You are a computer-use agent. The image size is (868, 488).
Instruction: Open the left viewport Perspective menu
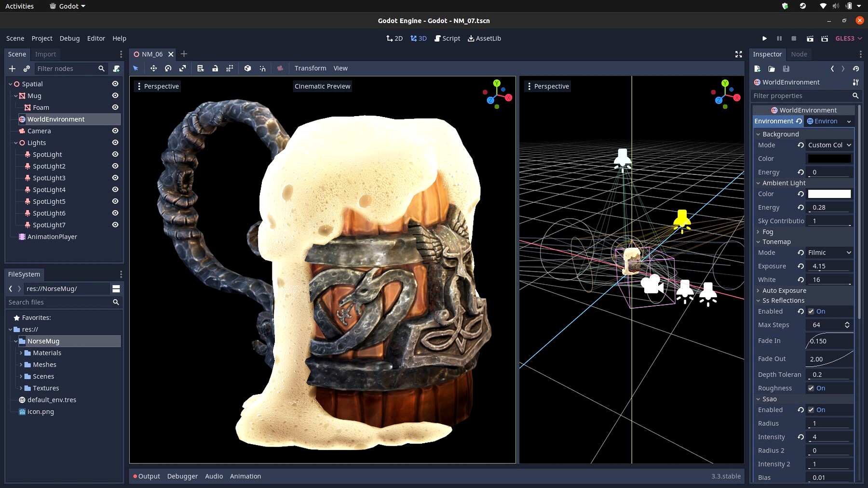(x=158, y=87)
